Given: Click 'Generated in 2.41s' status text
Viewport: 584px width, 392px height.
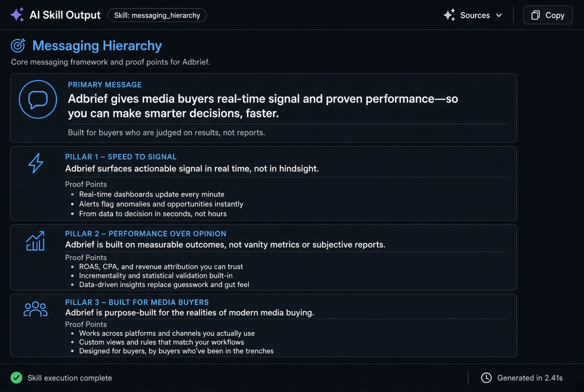Looking at the screenshot, I should pos(529,378).
